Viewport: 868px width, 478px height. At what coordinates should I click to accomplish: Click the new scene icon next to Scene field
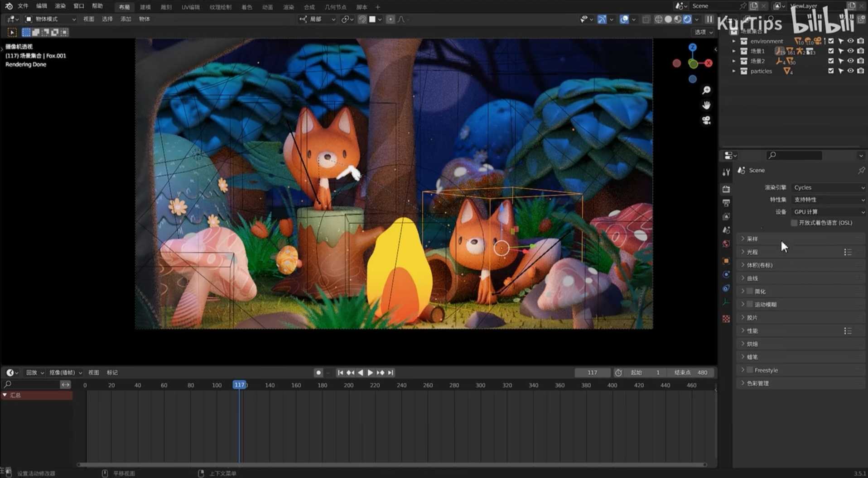(754, 6)
